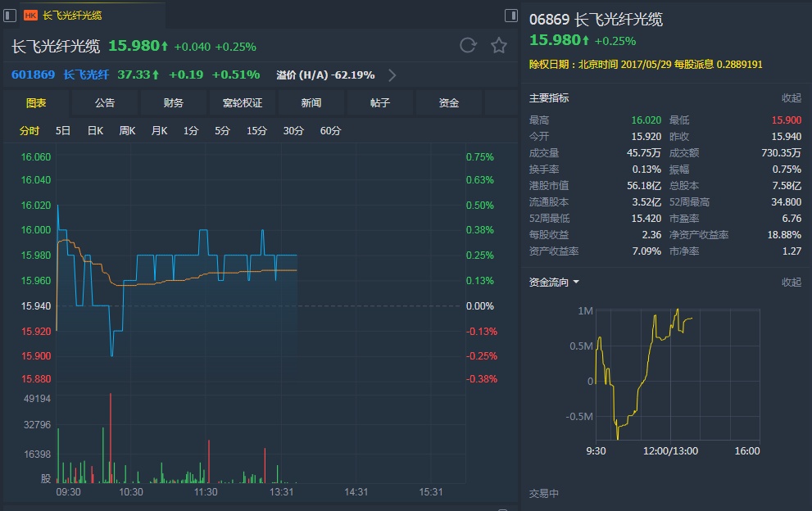Open the 新闻 tab
The height and width of the screenshot is (511, 812).
pos(311,103)
